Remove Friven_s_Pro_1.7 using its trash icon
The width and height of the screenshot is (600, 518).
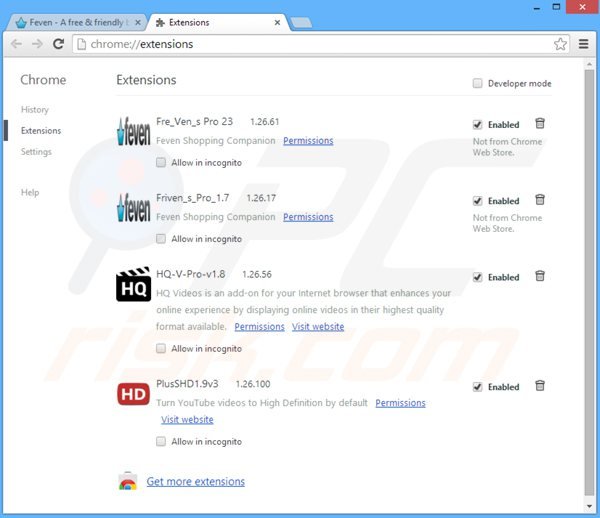[540, 200]
